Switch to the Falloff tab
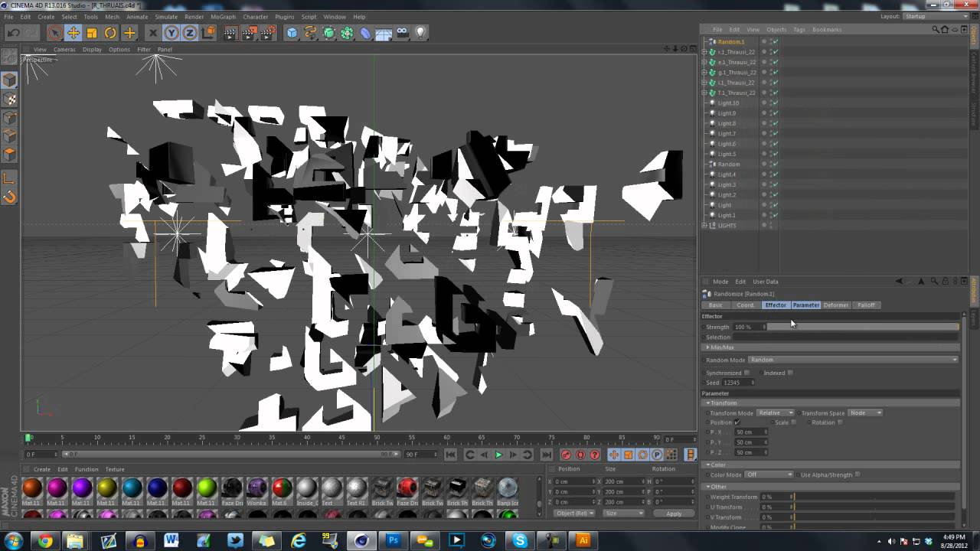Viewport: 980px width, 551px height. (866, 305)
